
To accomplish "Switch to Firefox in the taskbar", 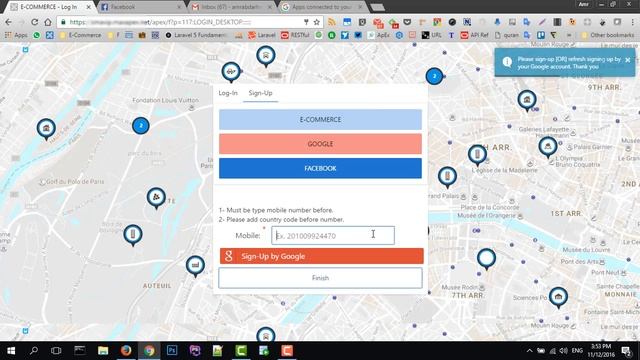I will pos(126,351).
